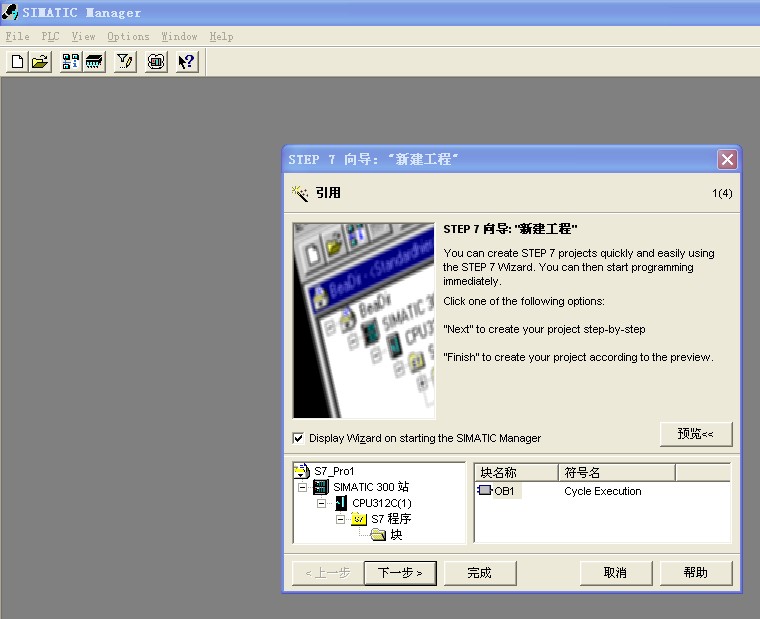760x619 pixels.
Task: Select the SIMATIC 300 站 label
Action: [371, 487]
